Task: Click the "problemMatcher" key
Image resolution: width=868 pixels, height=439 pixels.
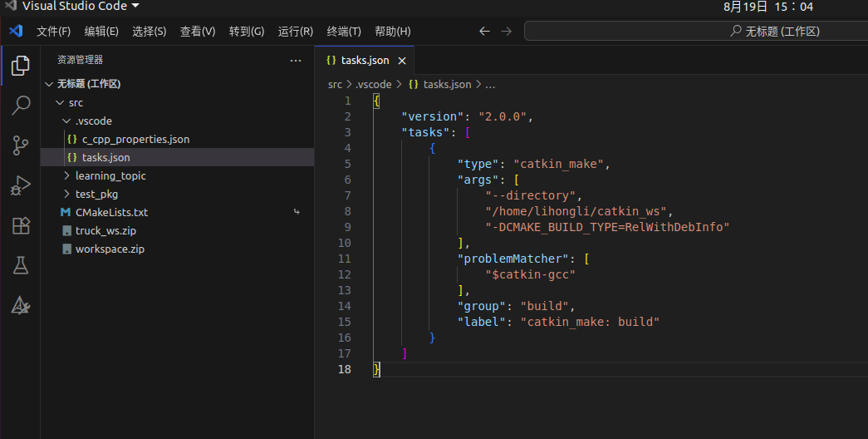Action: point(513,259)
